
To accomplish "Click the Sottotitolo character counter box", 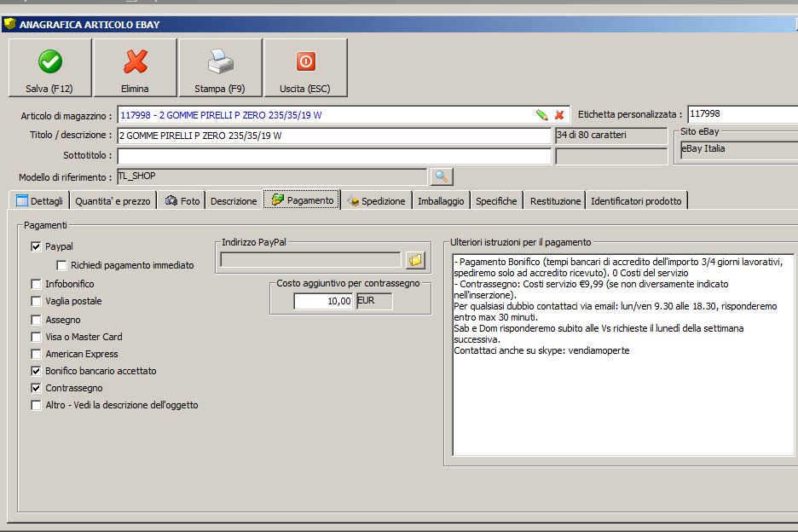I will pyautogui.click(x=610, y=156).
